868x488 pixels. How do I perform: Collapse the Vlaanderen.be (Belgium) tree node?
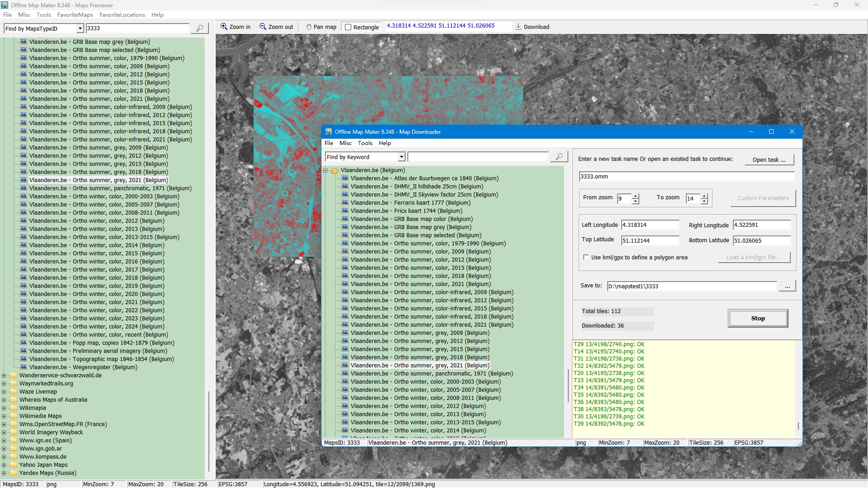pyautogui.click(x=325, y=170)
